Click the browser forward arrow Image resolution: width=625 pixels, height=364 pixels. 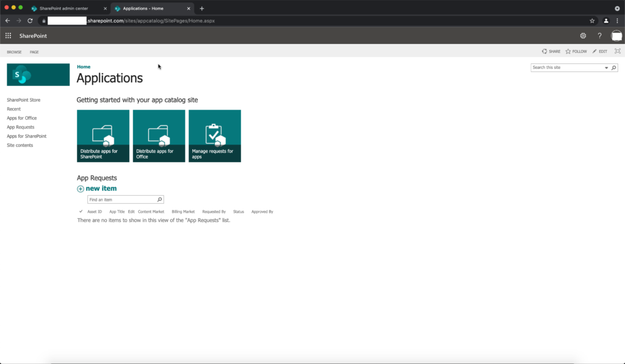[19, 21]
